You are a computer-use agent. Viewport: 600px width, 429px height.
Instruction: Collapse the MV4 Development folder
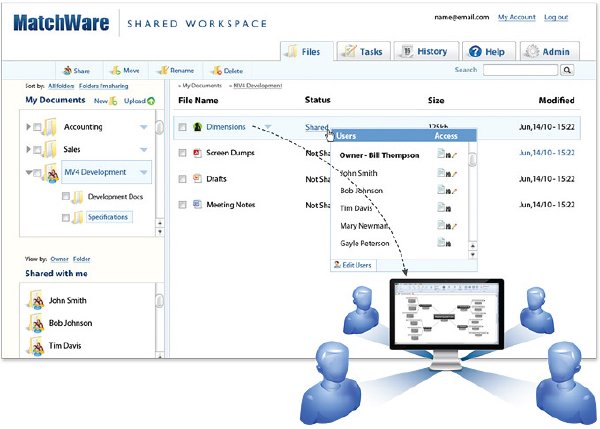pos(29,172)
